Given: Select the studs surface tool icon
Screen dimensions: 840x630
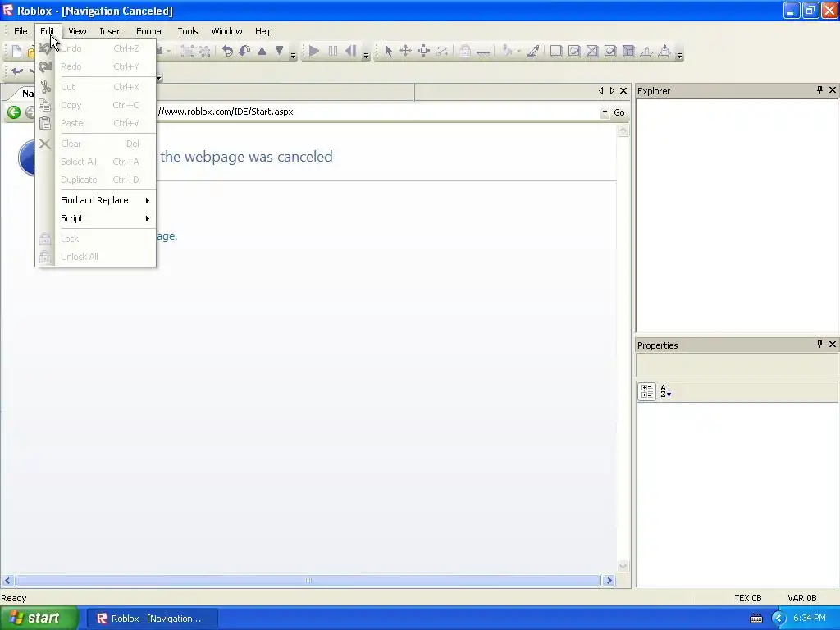Looking at the screenshot, I should tap(610, 52).
